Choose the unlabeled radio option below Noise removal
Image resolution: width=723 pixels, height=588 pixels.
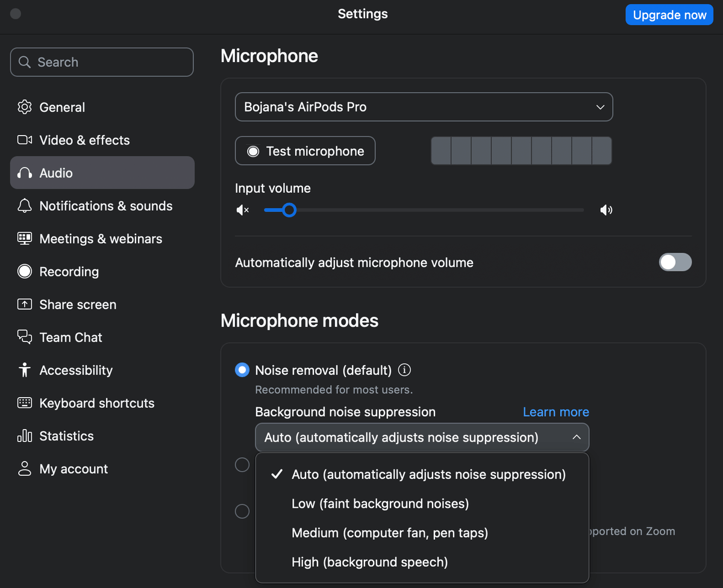(242, 464)
